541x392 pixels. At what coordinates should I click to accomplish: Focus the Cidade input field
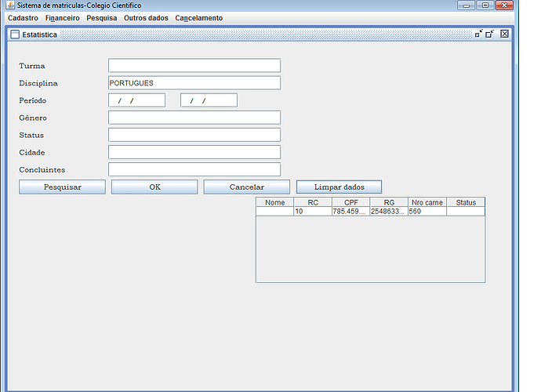[x=194, y=152]
